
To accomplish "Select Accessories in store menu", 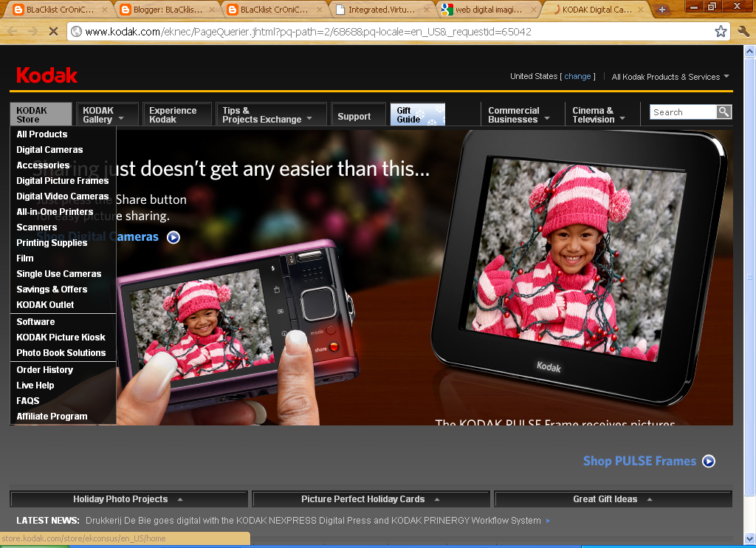I will coord(43,165).
